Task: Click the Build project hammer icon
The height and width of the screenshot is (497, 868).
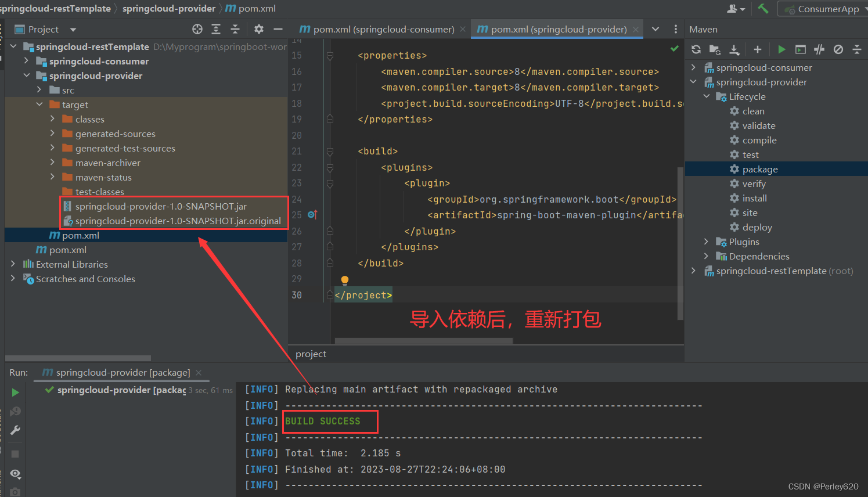Action: pyautogui.click(x=763, y=9)
